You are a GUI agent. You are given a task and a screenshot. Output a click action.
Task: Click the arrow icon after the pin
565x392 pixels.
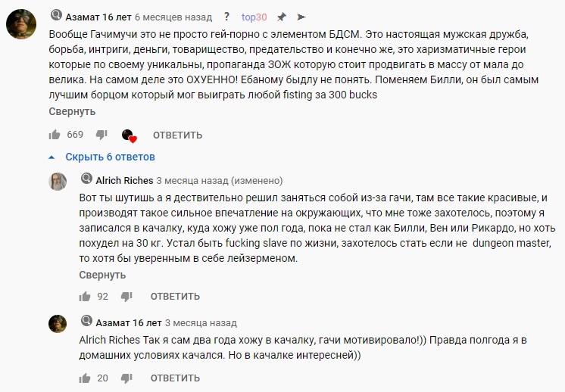pyautogui.click(x=301, y=16)
